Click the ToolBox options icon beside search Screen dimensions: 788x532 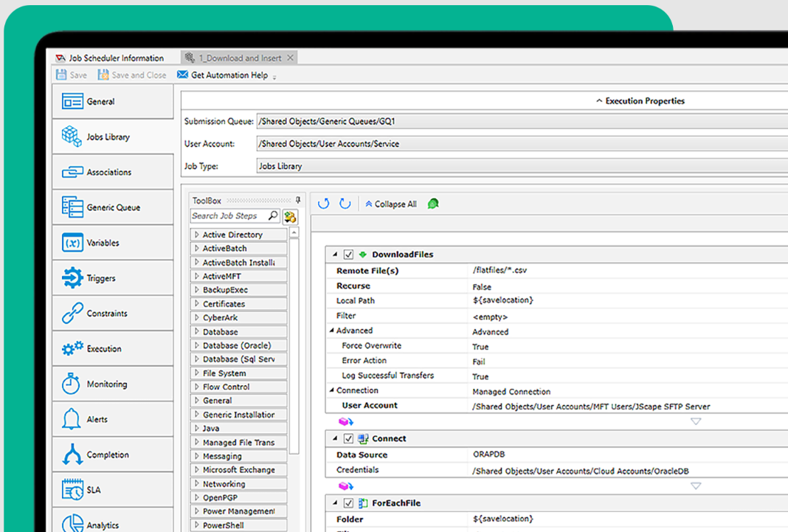pyautogui.click(x=290, y=216)
